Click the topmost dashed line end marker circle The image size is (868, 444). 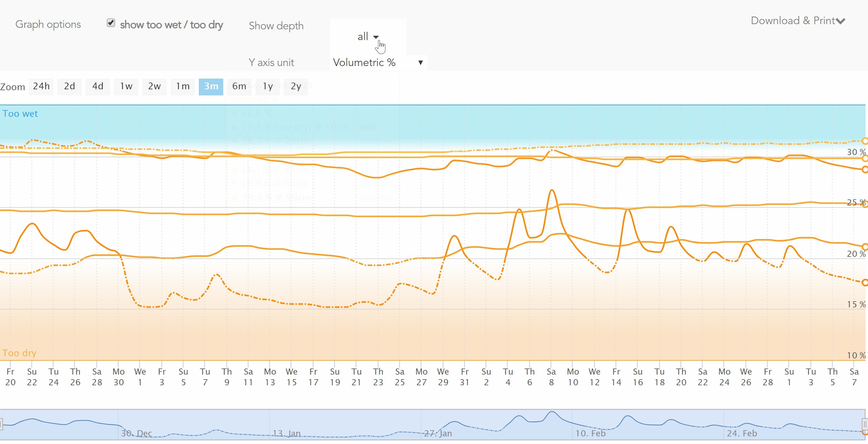(865, 141)
